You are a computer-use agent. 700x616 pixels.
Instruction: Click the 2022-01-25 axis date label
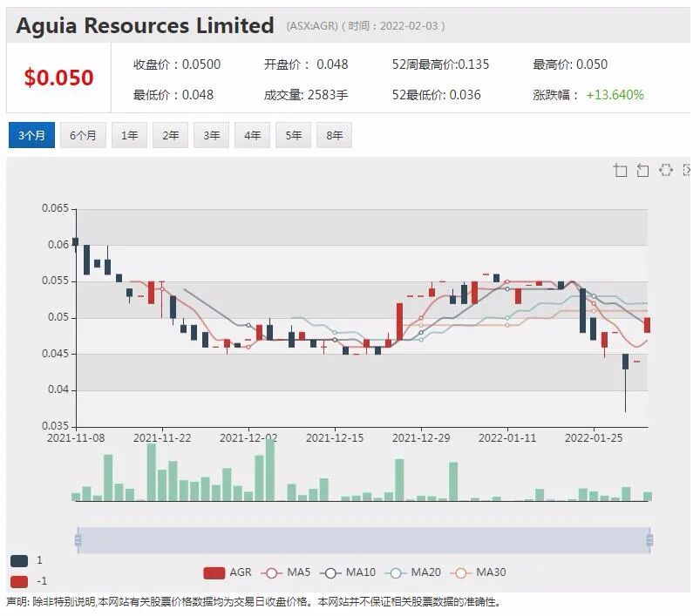click(594, 438)
